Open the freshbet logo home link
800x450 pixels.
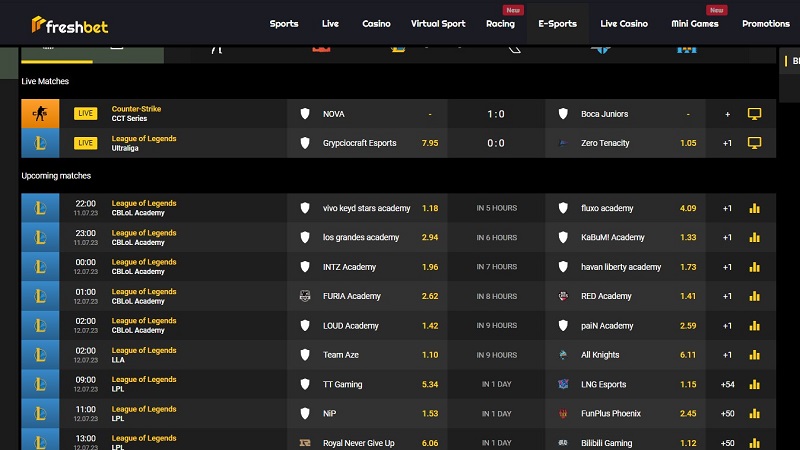(x=69, y=25)
